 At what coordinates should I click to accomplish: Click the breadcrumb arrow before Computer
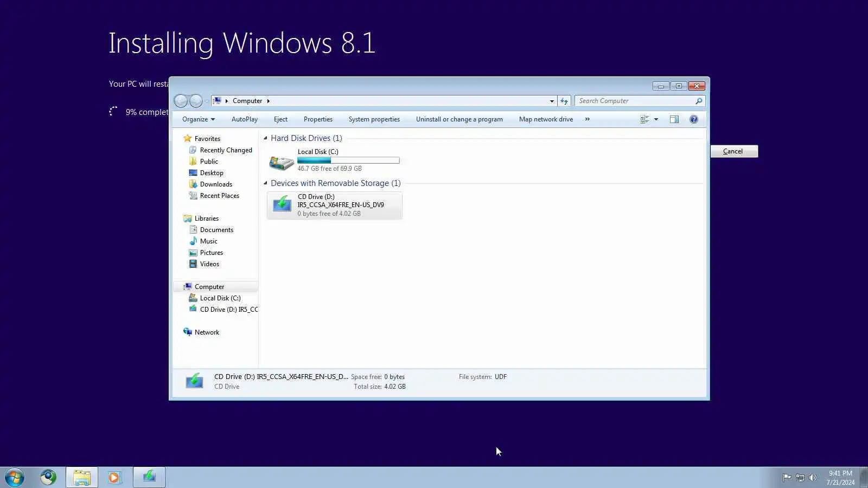pos(227,101)
